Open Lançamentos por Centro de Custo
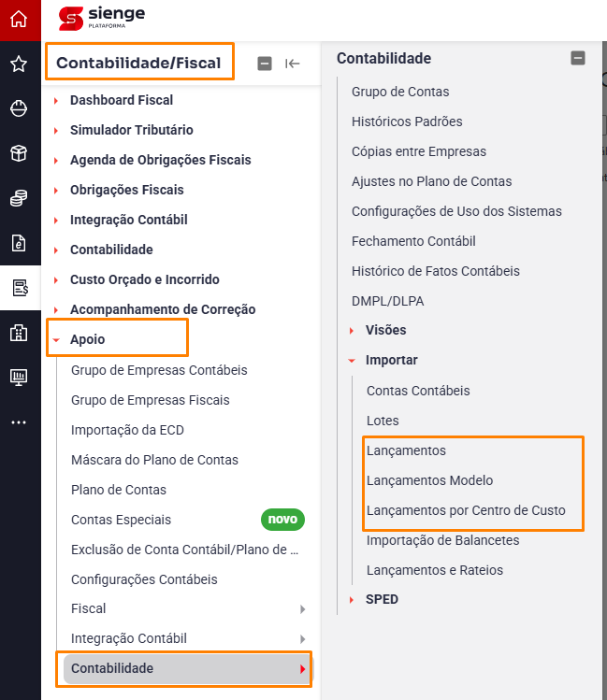The image size is (607, 700). [x=466, y=510]
